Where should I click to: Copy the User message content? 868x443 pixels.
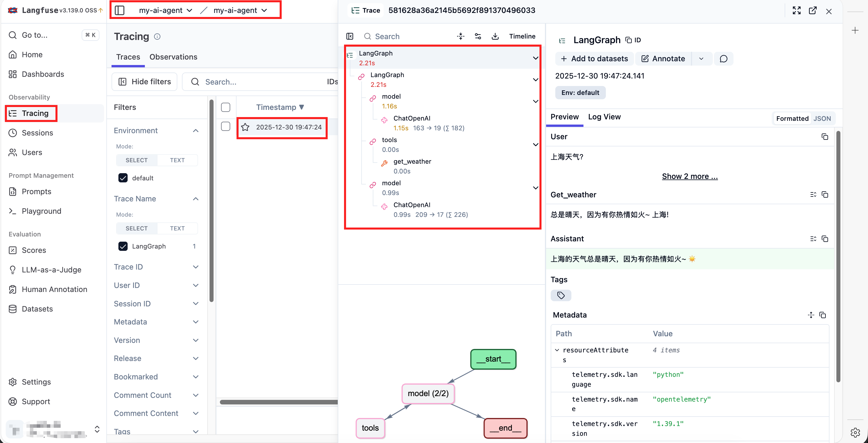click(x=825, y=137)
